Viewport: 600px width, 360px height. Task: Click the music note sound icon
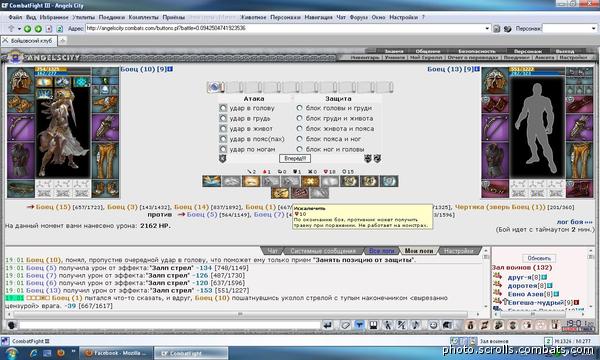[416, 326]
